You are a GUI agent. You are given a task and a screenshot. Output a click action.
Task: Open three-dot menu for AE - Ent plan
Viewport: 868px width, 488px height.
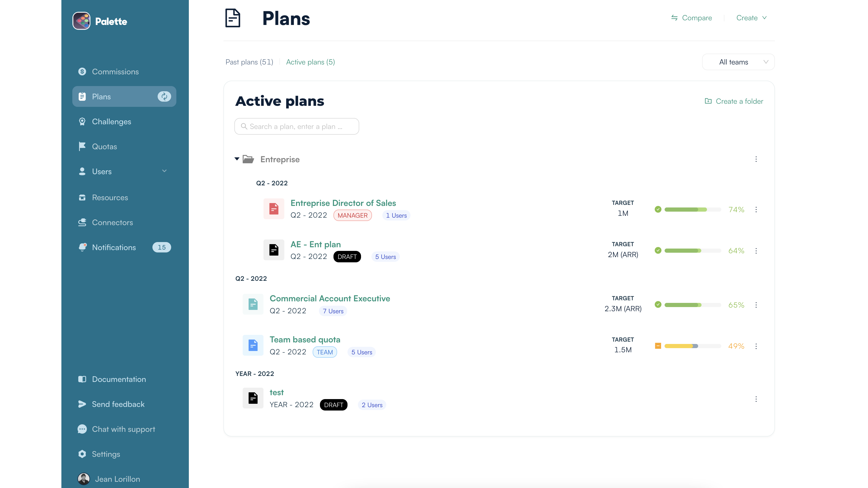(756, 251)
